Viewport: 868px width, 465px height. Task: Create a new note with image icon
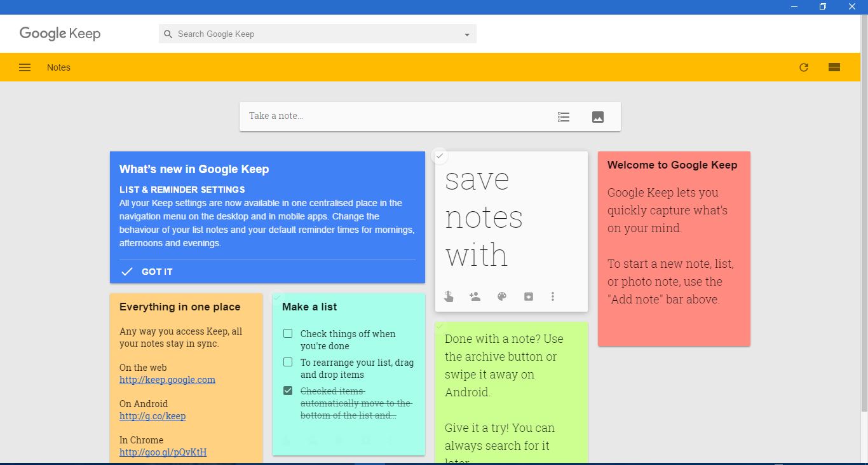[598, 117]
